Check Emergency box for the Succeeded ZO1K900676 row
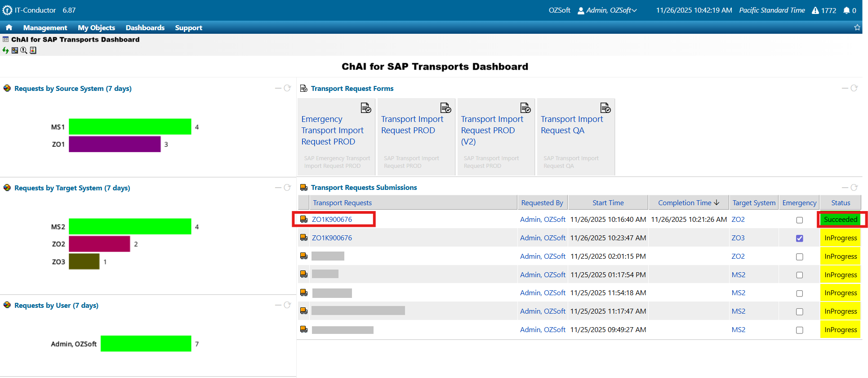868x378 pixels. [x=799, y=220]
